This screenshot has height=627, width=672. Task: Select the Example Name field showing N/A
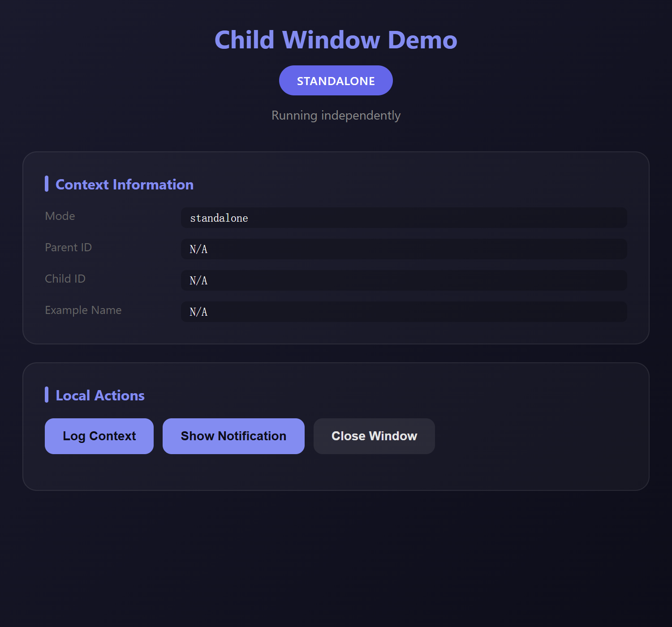[x=403, y=312]
